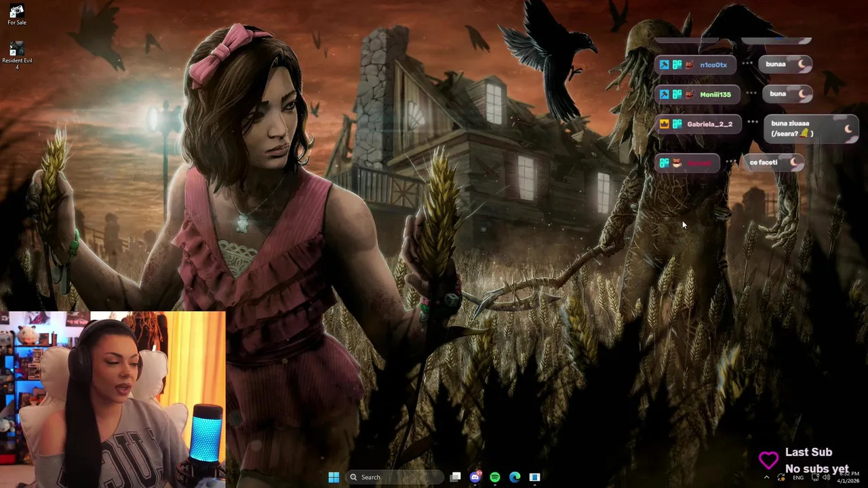Open the For Sale desktop shortcut
Image resolution: width=868 pixels, height=488 pixels.
[x=17, y=15]
